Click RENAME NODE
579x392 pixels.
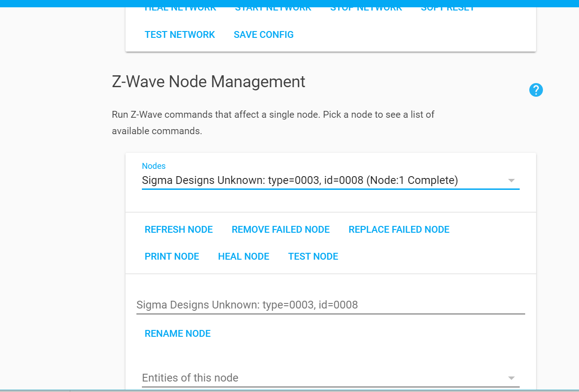(177, 333)
